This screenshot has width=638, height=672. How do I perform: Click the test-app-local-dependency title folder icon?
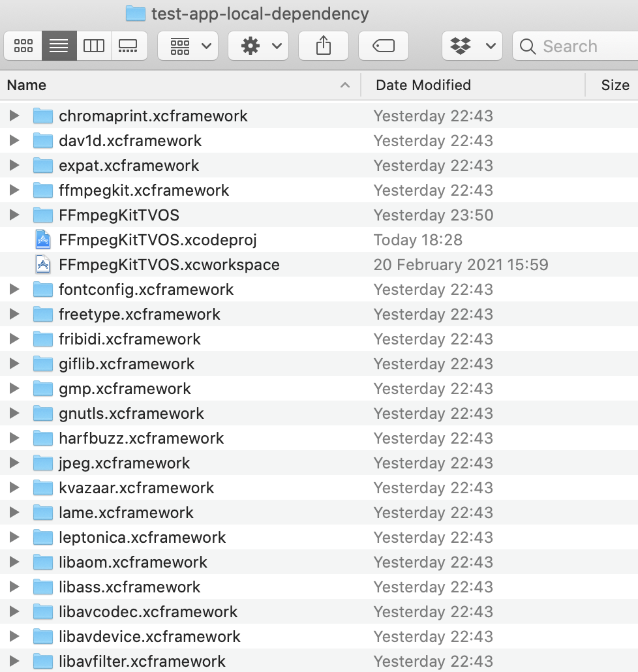(135, 13)
